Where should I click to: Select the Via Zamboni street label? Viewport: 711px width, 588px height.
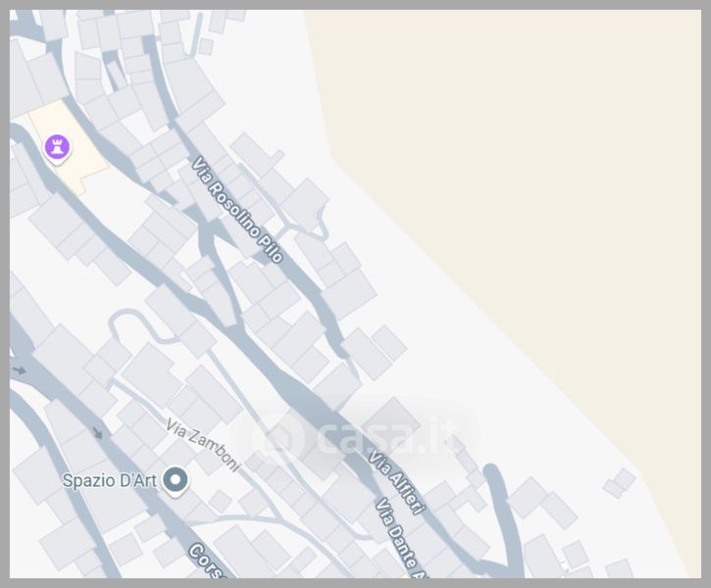pyautogui.click(x=202, y=445)
